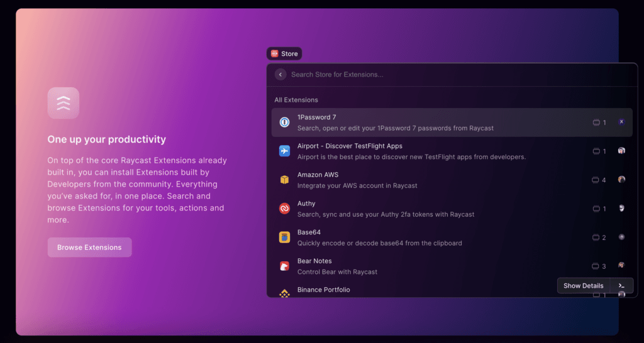Click description 'Quickly encode or decode base64'
This screenshot has height=343, width=644.
379,243
